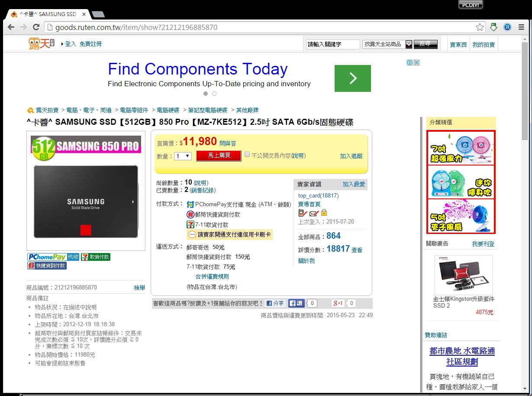The width and height of the screenshot is (532, 396).
Task: Click 加入追蹤 to track item
Action: point(351,156)
